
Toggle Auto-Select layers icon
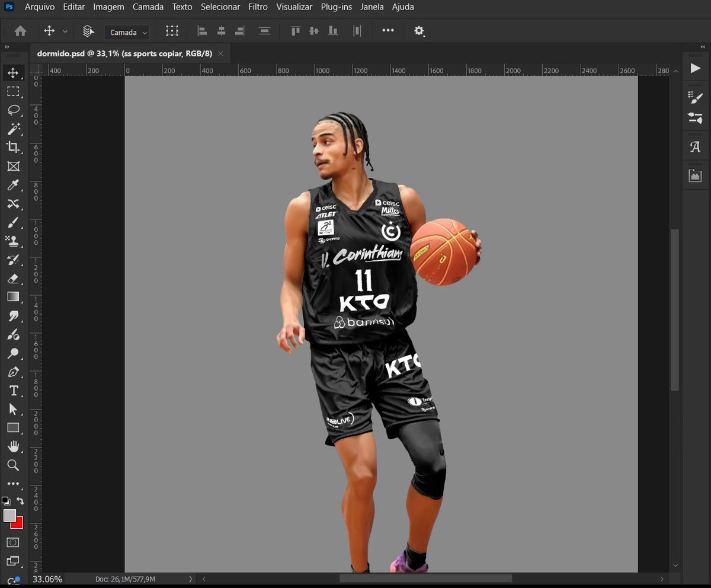tap(88, 31)
